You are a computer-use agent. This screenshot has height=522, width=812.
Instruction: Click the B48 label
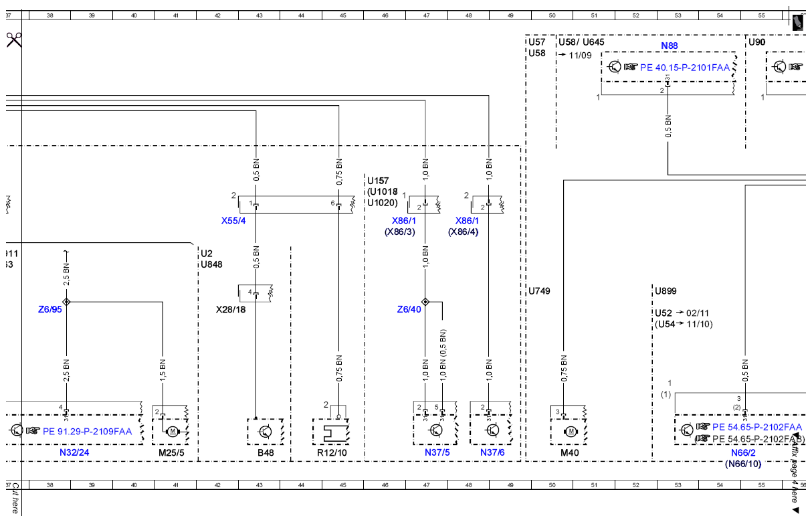265,452
